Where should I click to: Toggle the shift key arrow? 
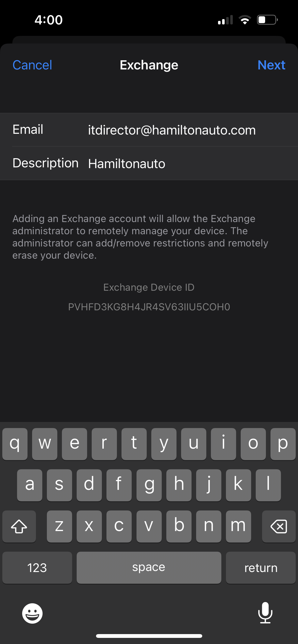click(x=19, y=526)
